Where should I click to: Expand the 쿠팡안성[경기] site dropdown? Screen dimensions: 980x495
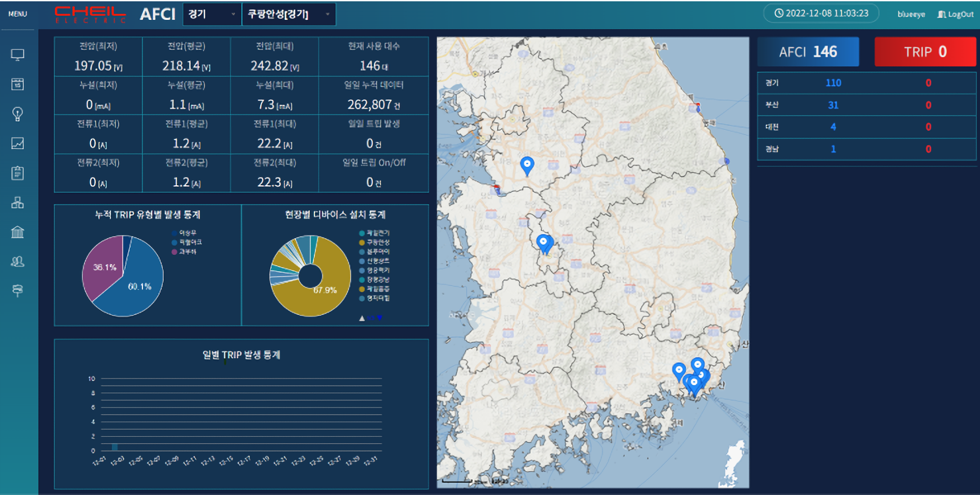tap(289, 14)
